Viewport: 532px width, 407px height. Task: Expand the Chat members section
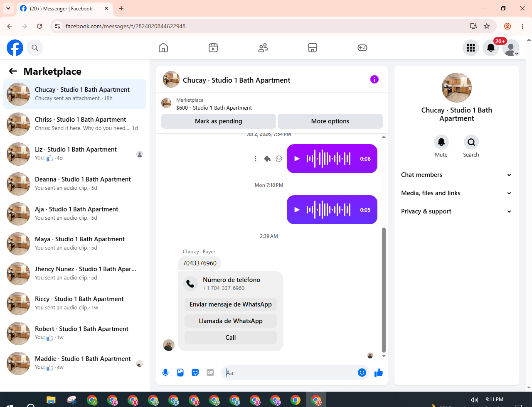[457, 175]
